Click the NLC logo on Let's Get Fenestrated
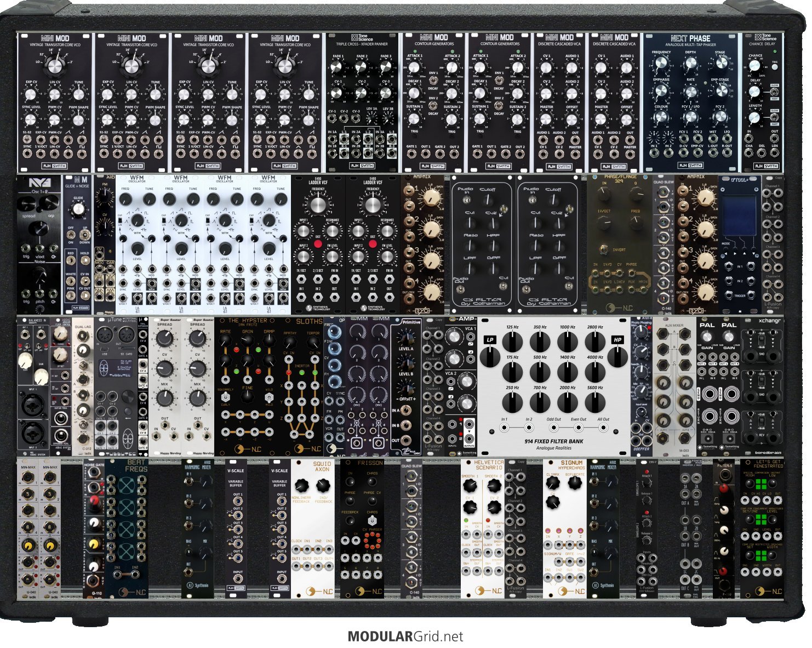This screenshot has width=812, height=648. 769,592
